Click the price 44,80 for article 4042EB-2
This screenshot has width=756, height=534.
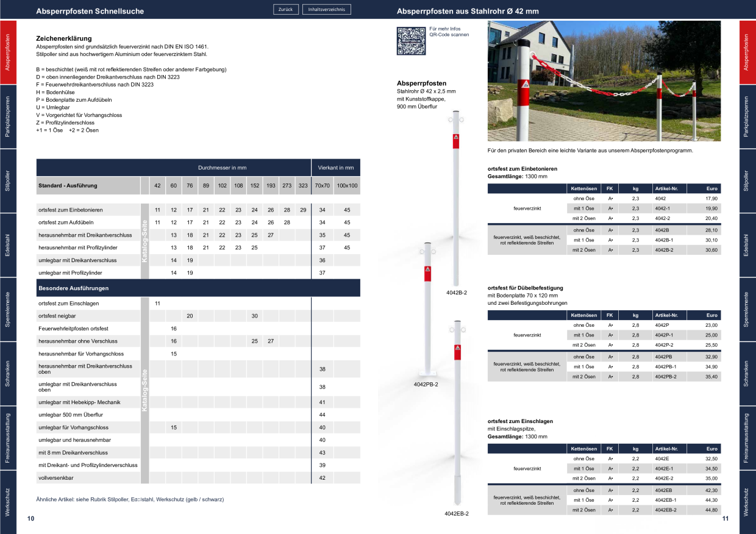[x=711, y=510]
